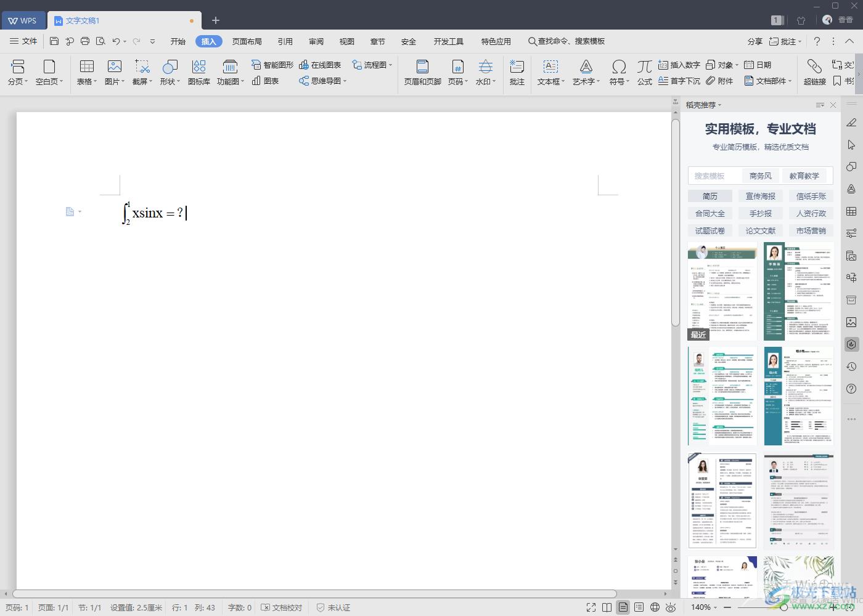Viewport: 863px width, 616px height.
Task: Open header and footer (页眉和页脚)
Action: click(423, 72)
